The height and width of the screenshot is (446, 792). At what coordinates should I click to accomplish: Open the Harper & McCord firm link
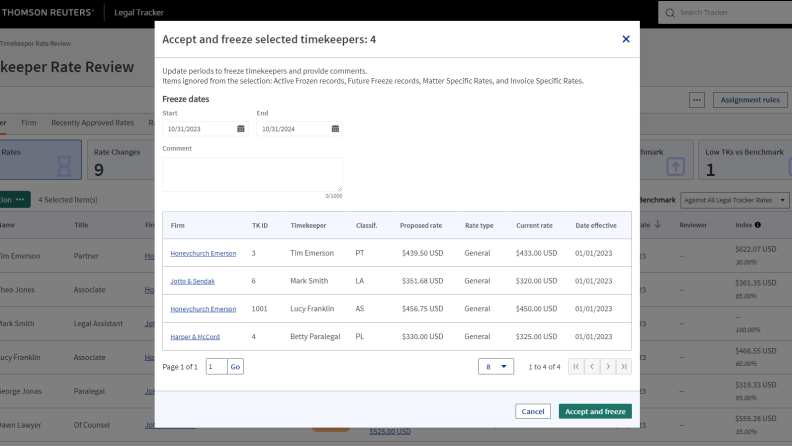click(195, 337)
